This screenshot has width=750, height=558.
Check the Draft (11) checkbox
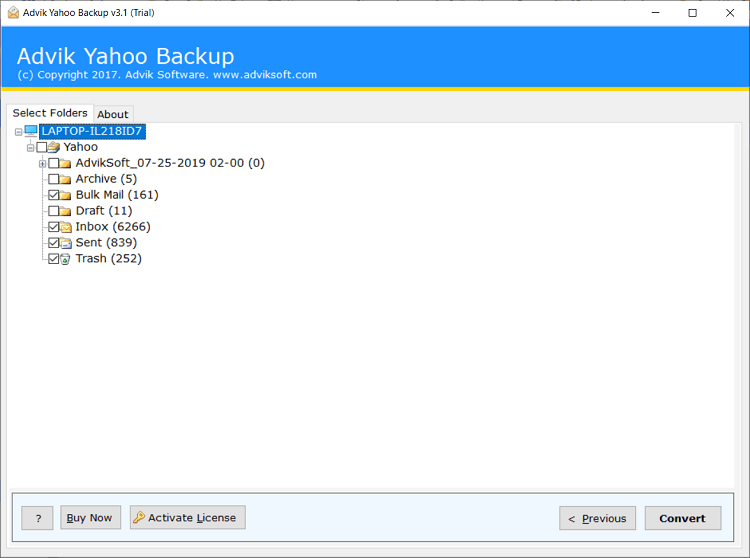pos(54,211)
